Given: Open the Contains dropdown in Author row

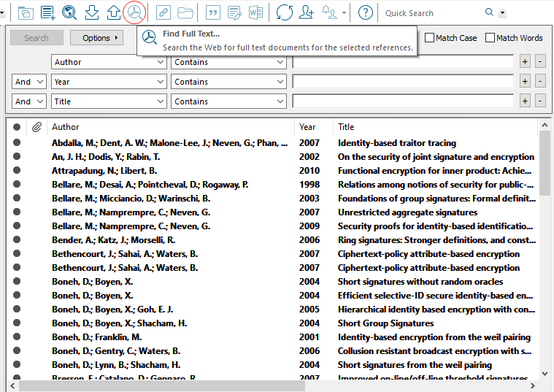Looking at the screenshot, I should (228, 62).
